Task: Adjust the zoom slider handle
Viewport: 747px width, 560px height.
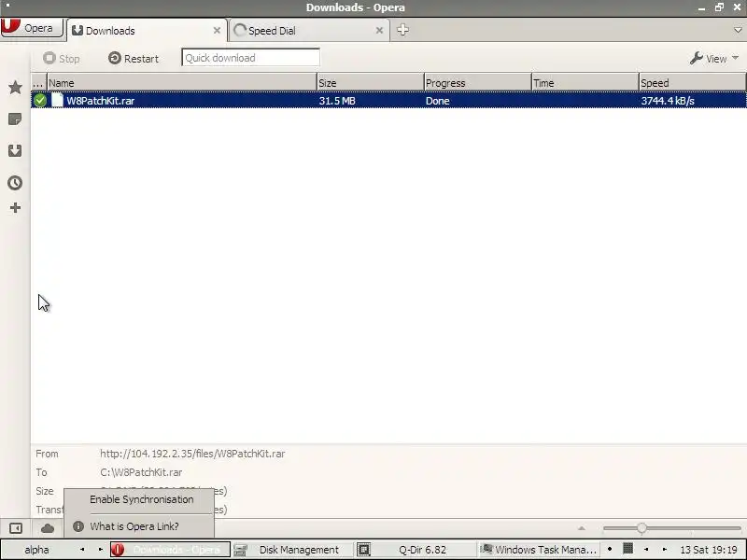Action: 641,528
